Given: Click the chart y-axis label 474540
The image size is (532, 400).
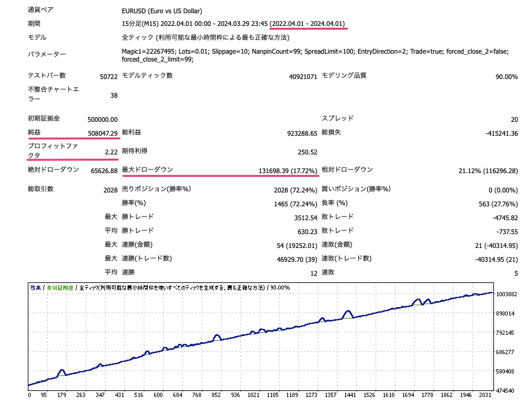Looking at the screenshot, I should pos(505,390).
